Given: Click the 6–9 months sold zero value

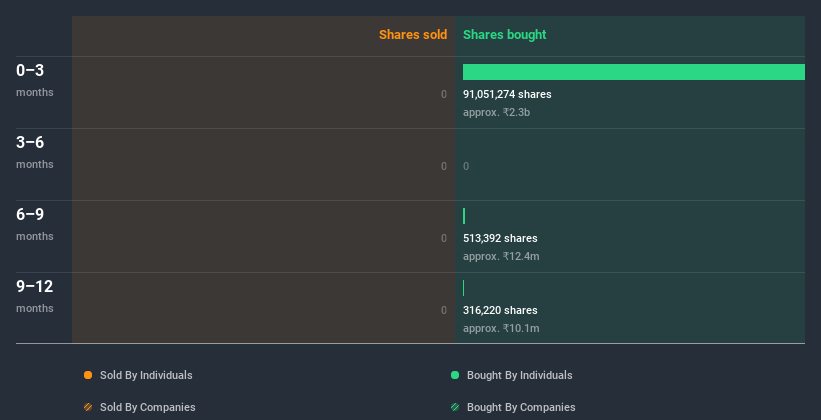Looking at the screenshot, I should [x=444, y=238].
